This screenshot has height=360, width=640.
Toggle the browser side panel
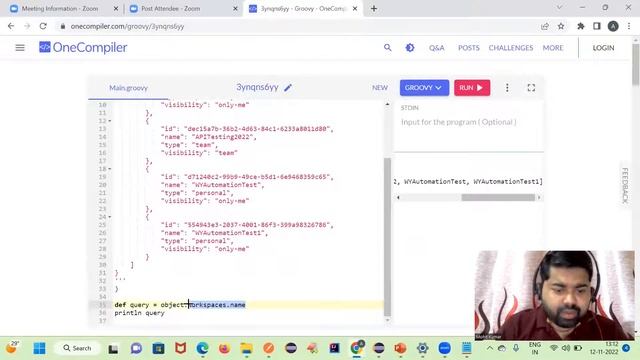pos(597,26)
